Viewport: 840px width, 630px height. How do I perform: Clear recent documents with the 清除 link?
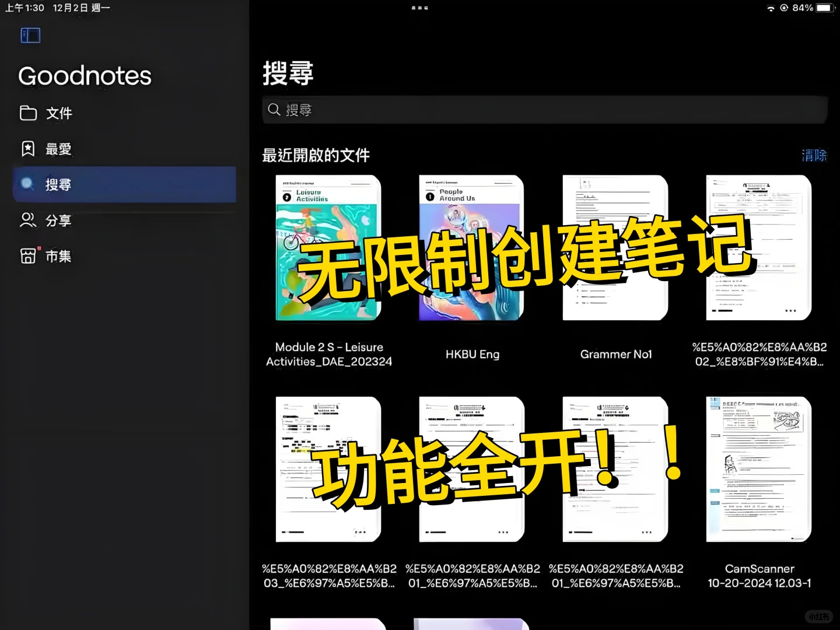pos(815,155)
